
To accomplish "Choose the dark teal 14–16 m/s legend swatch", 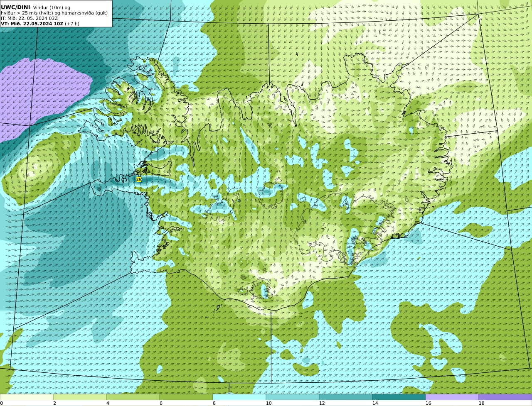I will [399, 397].
